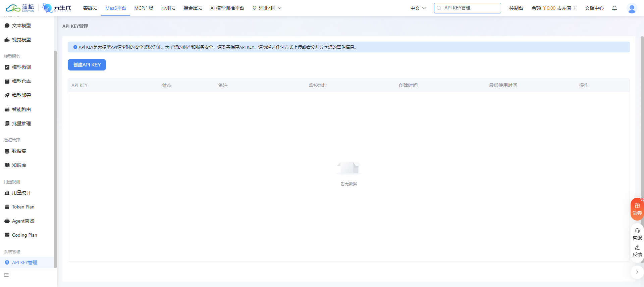This screenshot has width=644, height=287.
Task: Click the 模型微调 tuning icon
Action: [7, 67]
